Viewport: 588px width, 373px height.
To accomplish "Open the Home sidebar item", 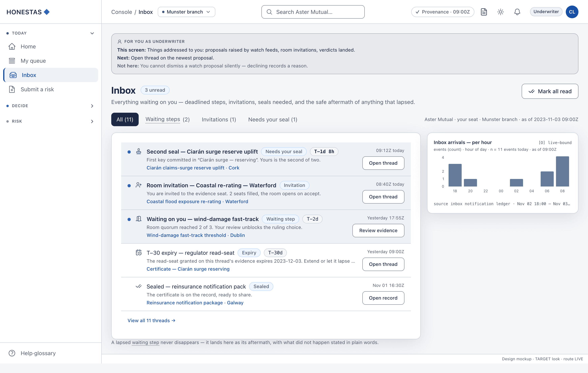I will pos(50,46).
